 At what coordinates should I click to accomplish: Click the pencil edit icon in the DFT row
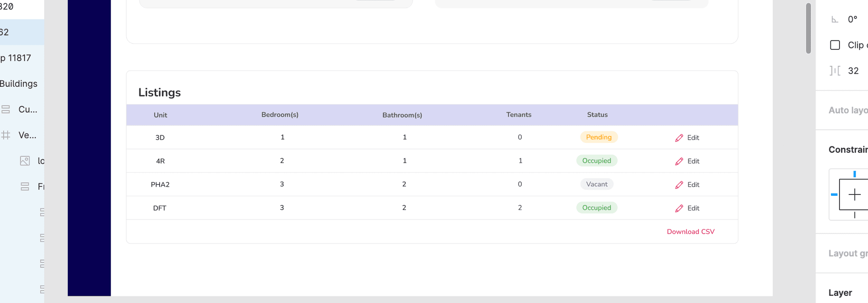point(679,208)
